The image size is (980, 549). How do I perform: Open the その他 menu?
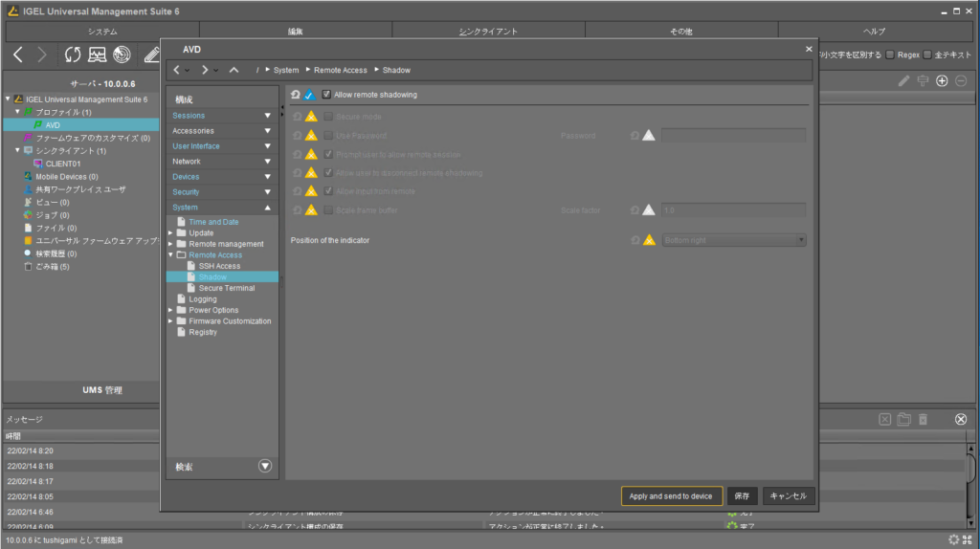point(681,32)
